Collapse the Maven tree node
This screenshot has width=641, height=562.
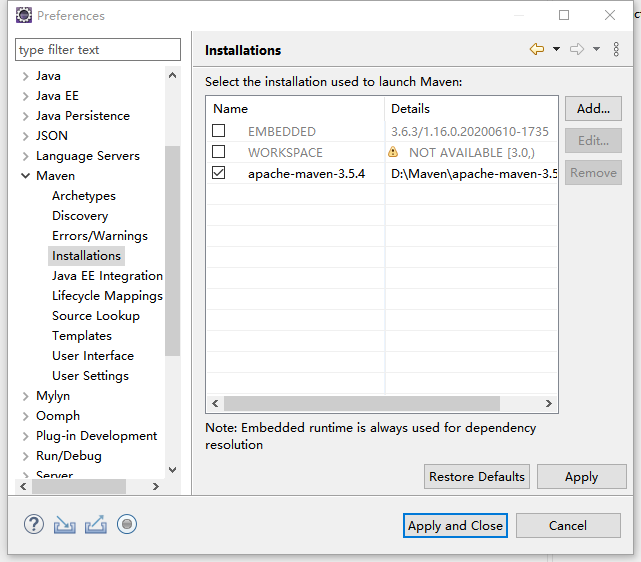click(x=26, y=176)
